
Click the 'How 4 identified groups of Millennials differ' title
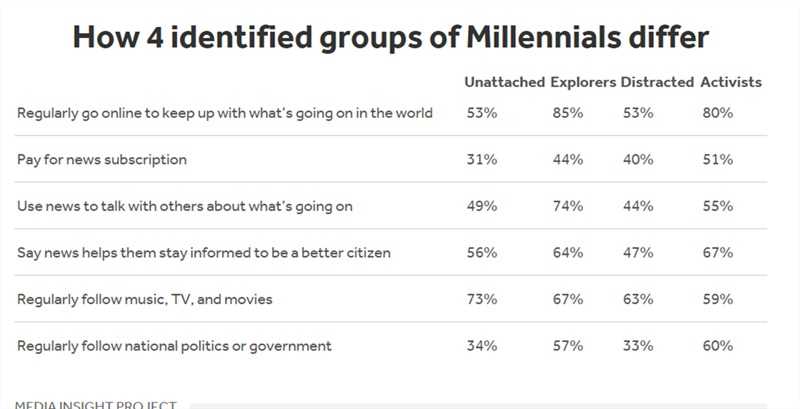tap(391, 38)
